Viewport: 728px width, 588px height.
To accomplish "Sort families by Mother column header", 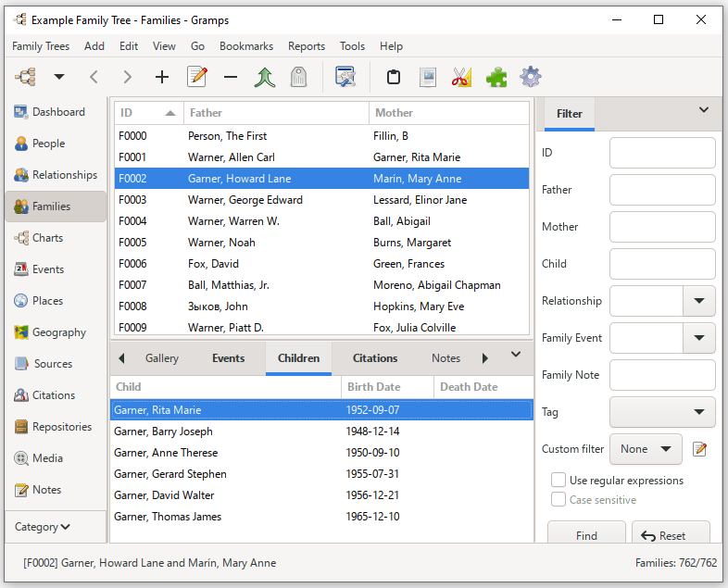I will [448, 113].
